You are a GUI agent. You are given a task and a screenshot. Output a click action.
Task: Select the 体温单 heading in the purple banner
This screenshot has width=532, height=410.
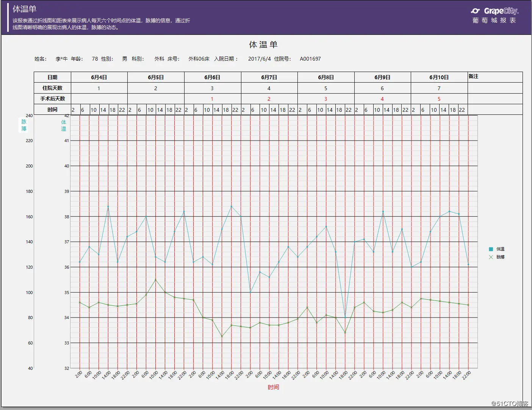click(25, 9)
